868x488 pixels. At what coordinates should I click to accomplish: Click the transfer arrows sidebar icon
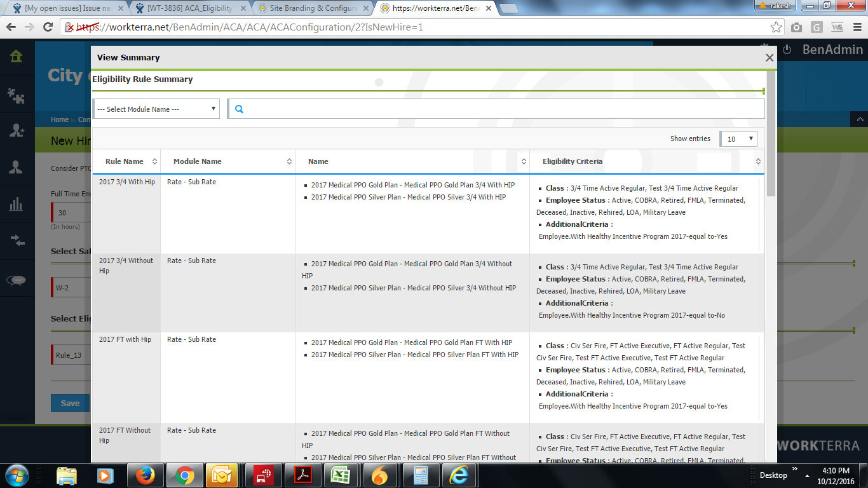[17, 241]
